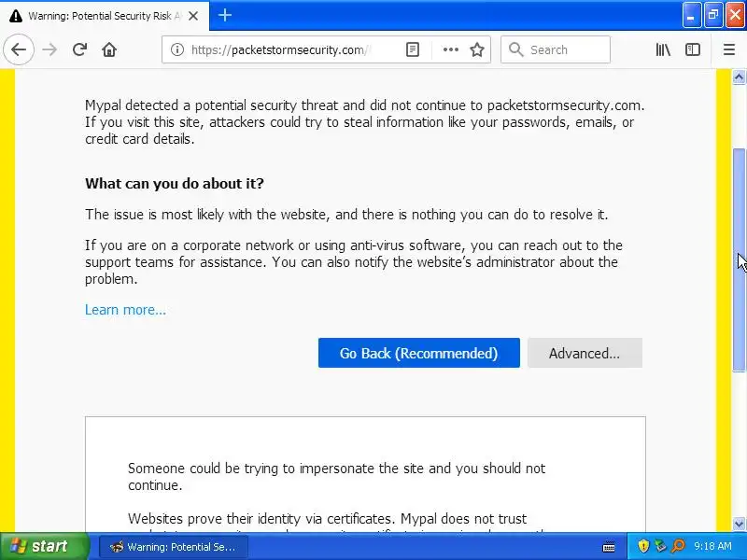This screenshot has width=747, height=560.
Task: Click the vertical scrollbar thumb
Action: point(739,260)
